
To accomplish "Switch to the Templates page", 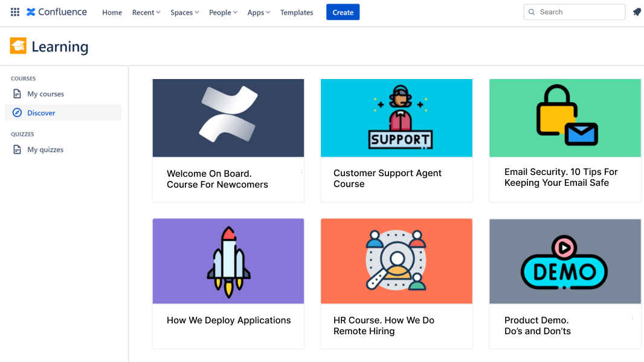I will click(x=297, y=12).
